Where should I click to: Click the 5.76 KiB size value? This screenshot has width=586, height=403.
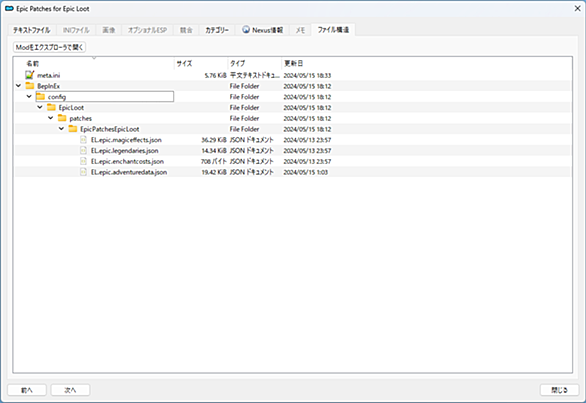pyautogui.click(x=215, y=76)
